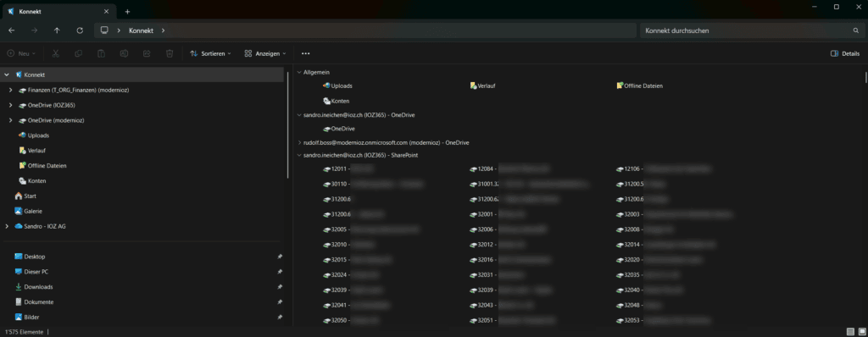The image size is (868, 337).
Task: Open the See more ellipsis menu
Action: coord(305,53)
